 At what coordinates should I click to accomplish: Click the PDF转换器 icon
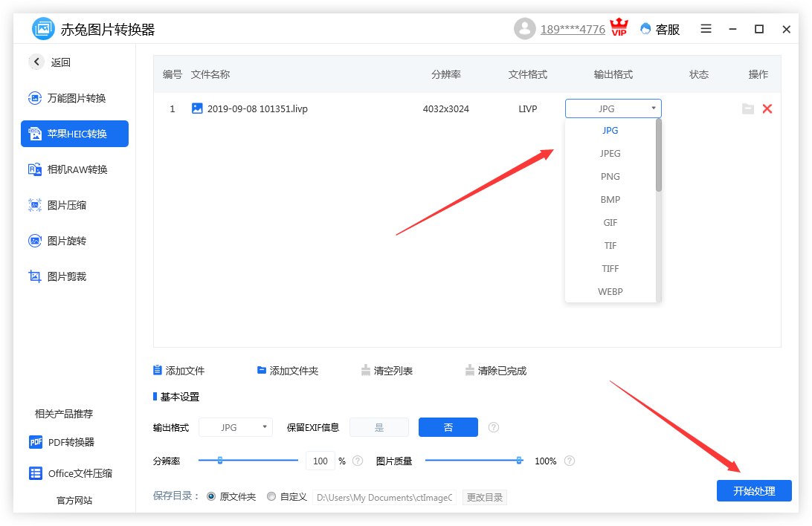[36, 442]
